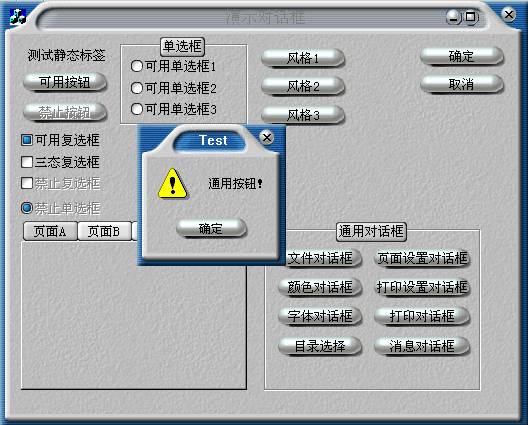Click the 测试静态标签 static label

67,55
